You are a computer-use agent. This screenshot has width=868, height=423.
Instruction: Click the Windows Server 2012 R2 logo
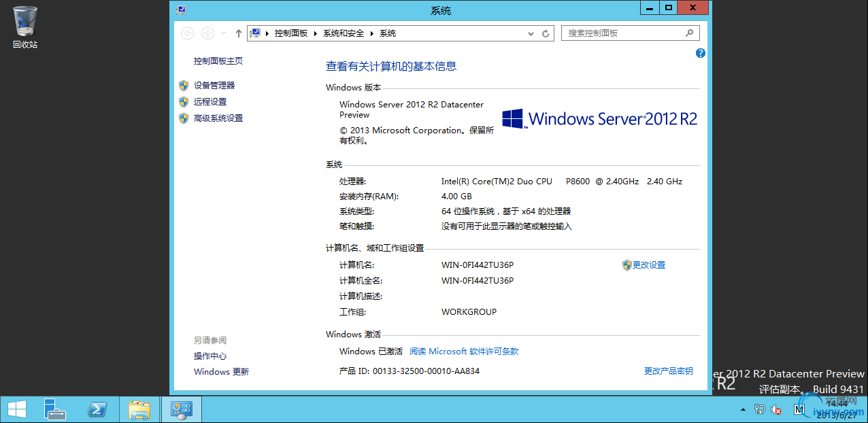tap(600, 118)
